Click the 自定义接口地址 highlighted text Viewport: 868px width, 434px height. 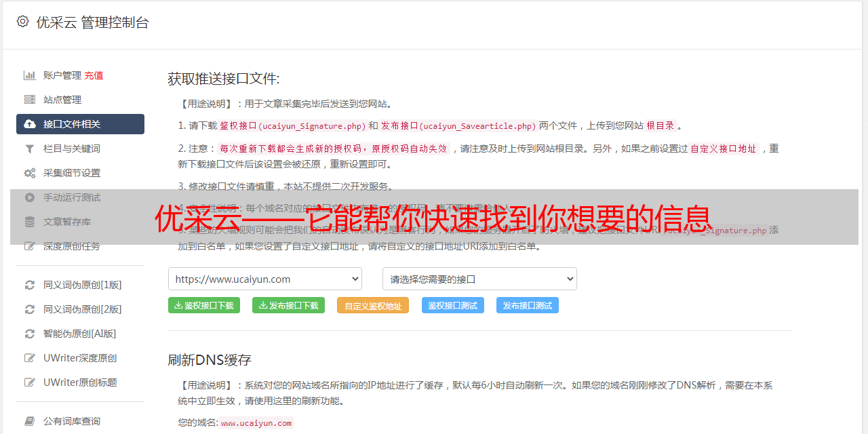[724, 149]
